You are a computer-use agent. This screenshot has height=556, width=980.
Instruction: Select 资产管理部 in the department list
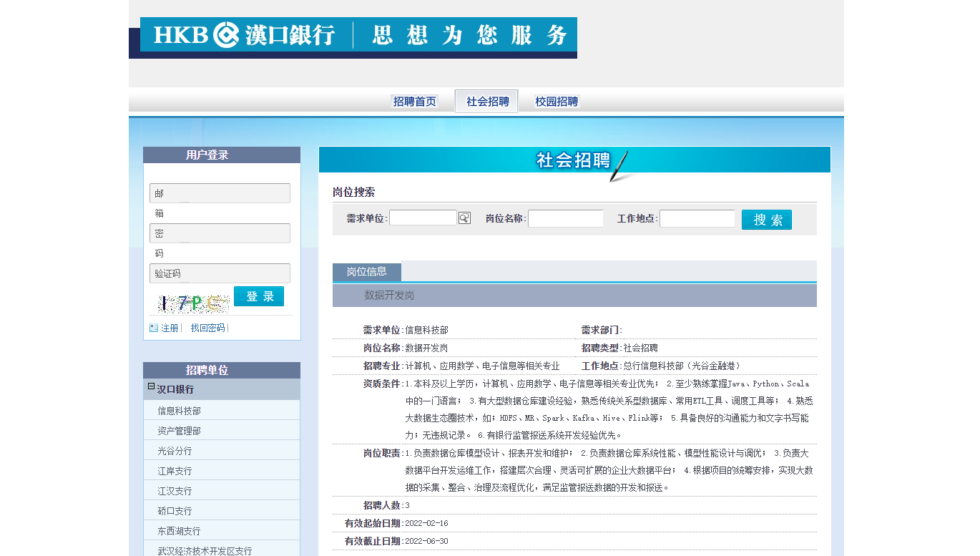coord(180,431)
